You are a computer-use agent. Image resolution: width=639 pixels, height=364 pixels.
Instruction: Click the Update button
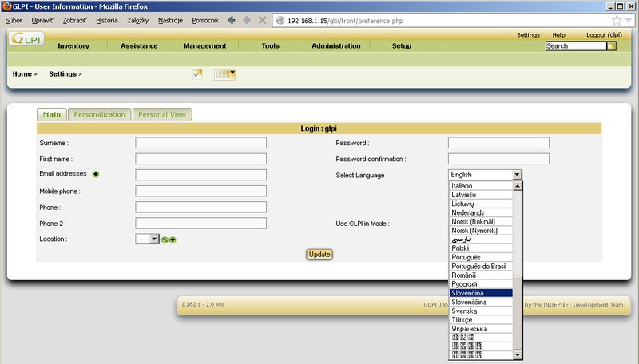click(319, 255)
